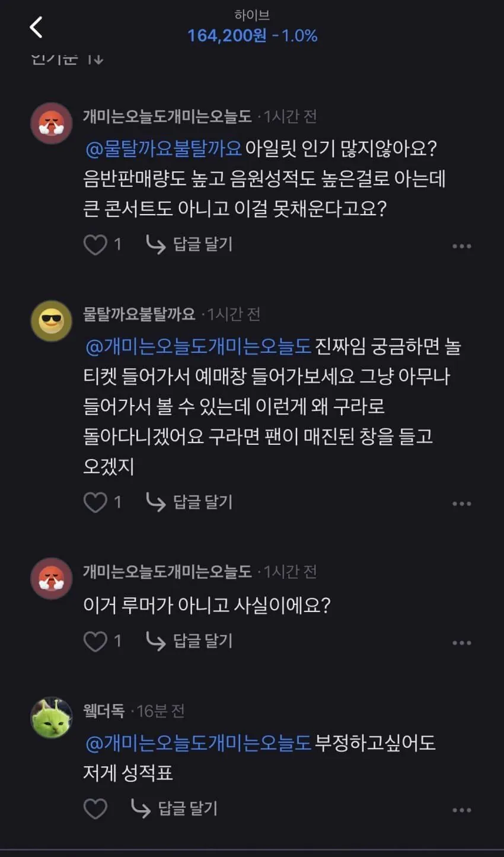Like the '이거 루머가 아니고 사실이에요?' comment

pyautogui.click(x=95, y=641)
